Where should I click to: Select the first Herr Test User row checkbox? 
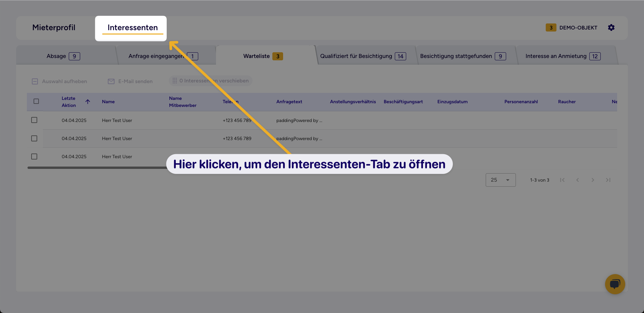(34, 120)
